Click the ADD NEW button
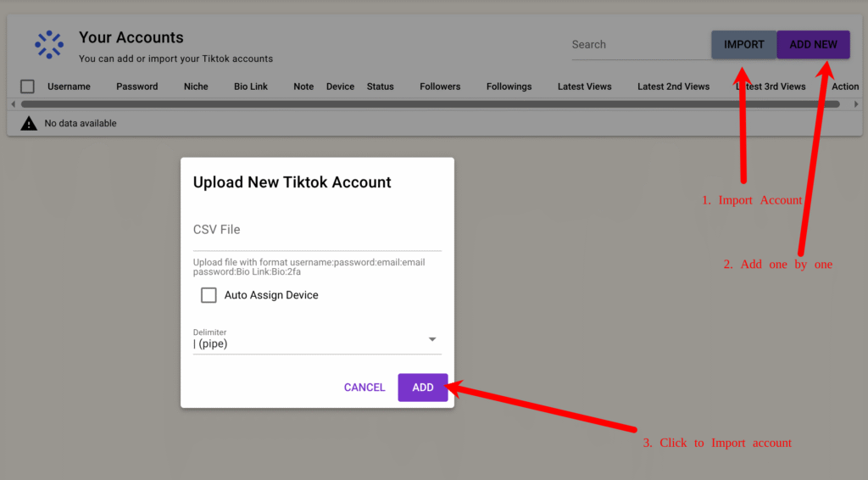Image resolution: width=868 pixels, height=480 pixels. tap(813, 45)
